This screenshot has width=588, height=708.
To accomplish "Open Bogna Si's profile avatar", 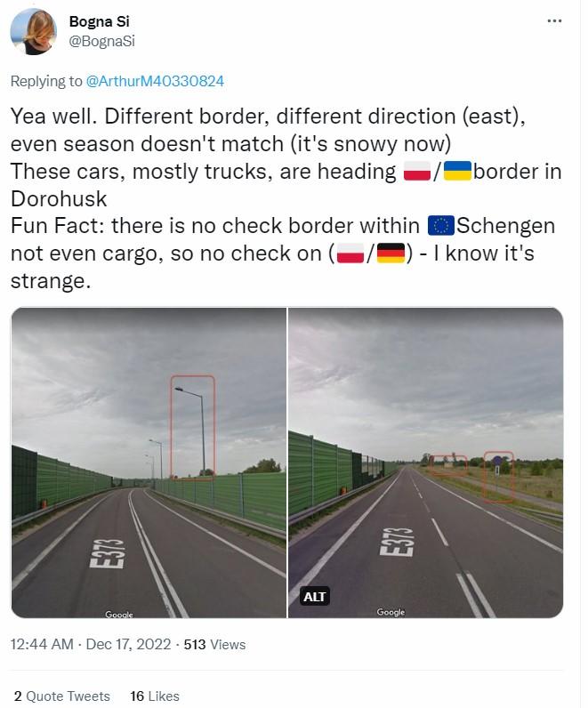I will [34, 32].
